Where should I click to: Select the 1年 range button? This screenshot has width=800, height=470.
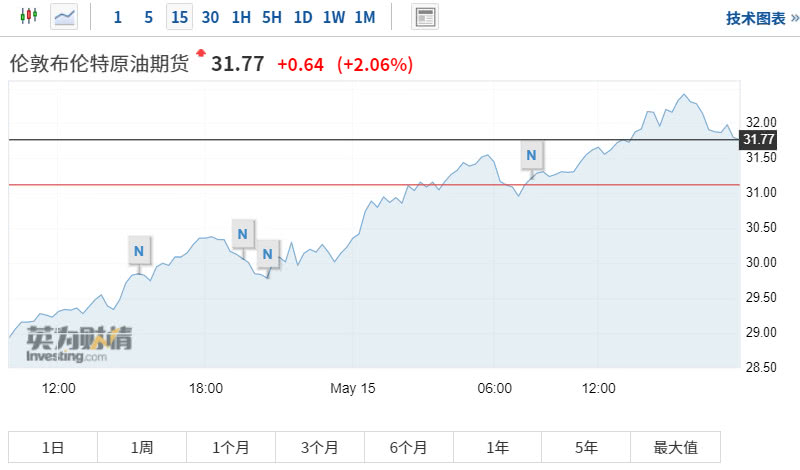[498, 448]
